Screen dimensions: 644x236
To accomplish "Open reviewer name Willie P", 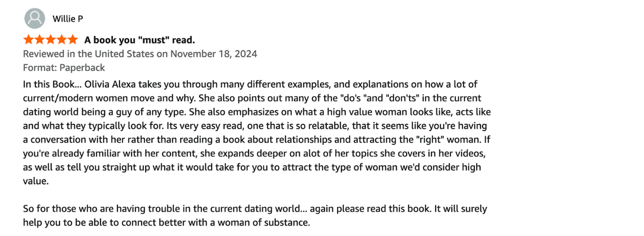I will tap(68, 19).
